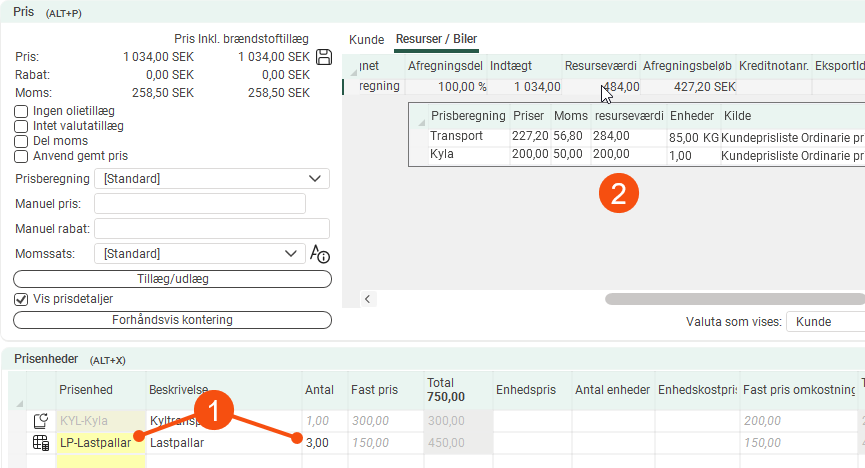This screenshot has width=865, height=468.
Task: Click the save price floppy disk icon
Action: 324,57
